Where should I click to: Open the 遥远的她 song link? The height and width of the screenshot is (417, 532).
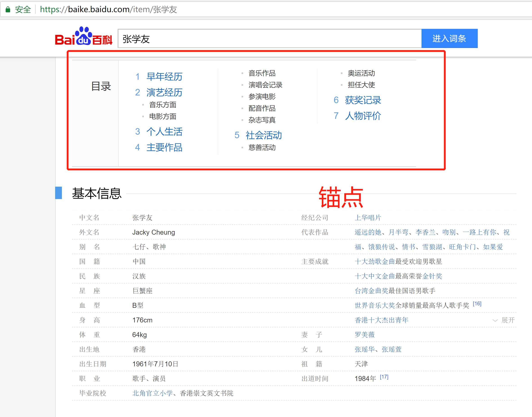(x=368, y=232)
